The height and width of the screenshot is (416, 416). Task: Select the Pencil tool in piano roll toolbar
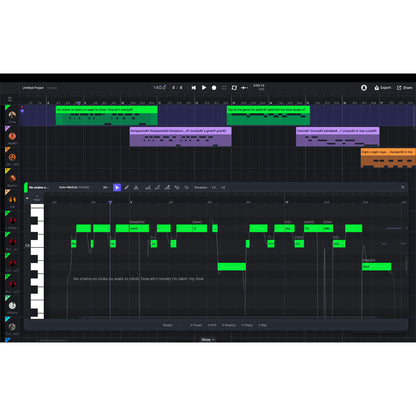(127, 188)
